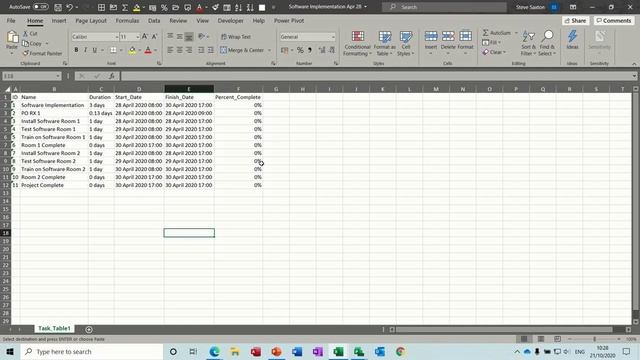Align text left

(x=170, y=50)
